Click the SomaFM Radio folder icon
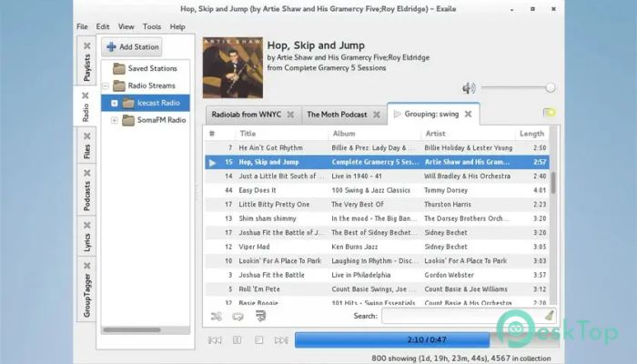The width and height of the screenshot is (637, 364). (x=128, y=120)
